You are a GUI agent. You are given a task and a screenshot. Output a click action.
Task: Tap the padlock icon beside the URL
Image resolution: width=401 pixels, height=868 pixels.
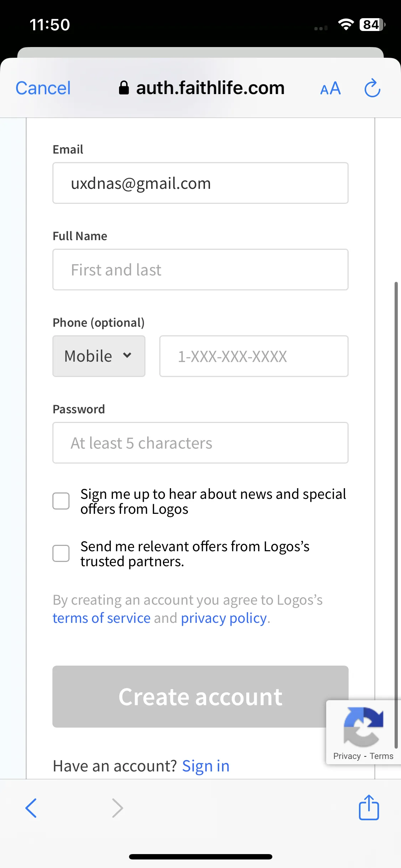click(124, 88)
